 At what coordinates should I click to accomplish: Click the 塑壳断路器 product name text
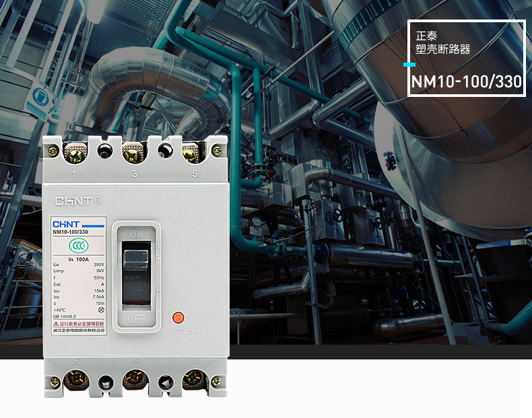point(442,49)
